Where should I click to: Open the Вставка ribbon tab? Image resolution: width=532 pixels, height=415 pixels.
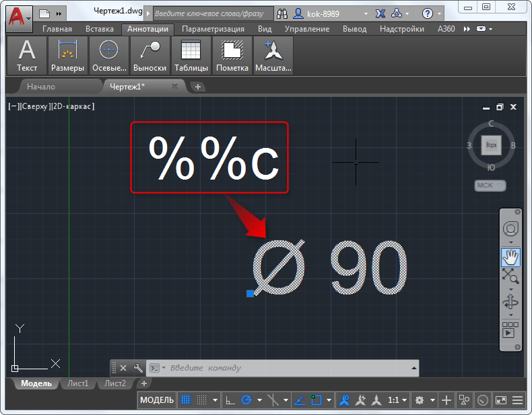pos(100,29)
